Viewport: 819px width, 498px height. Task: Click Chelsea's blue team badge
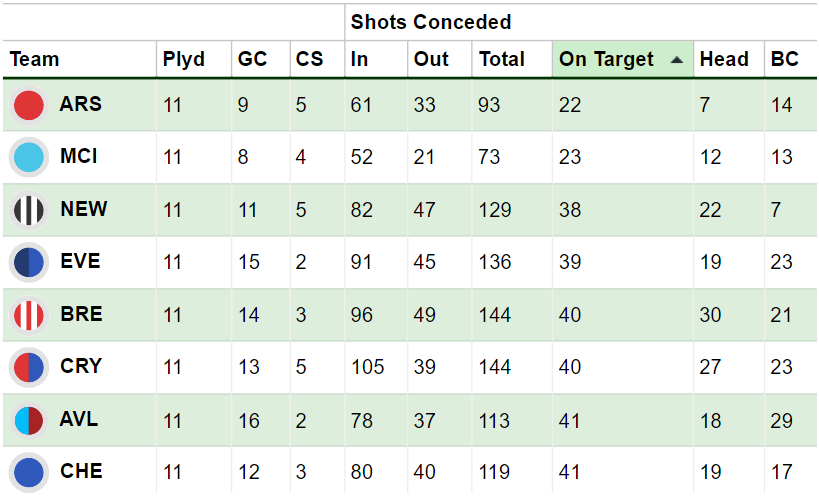(29, 472)
